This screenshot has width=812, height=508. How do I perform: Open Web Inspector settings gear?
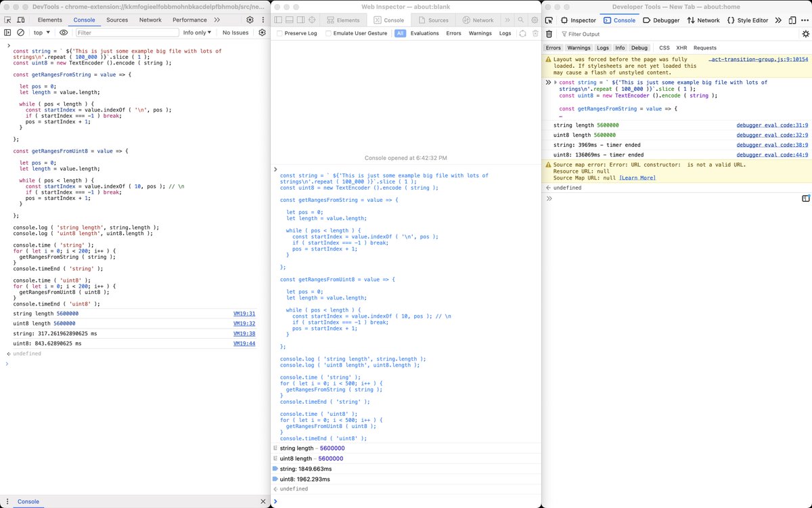pyautogui.click(x=535, y=20)
